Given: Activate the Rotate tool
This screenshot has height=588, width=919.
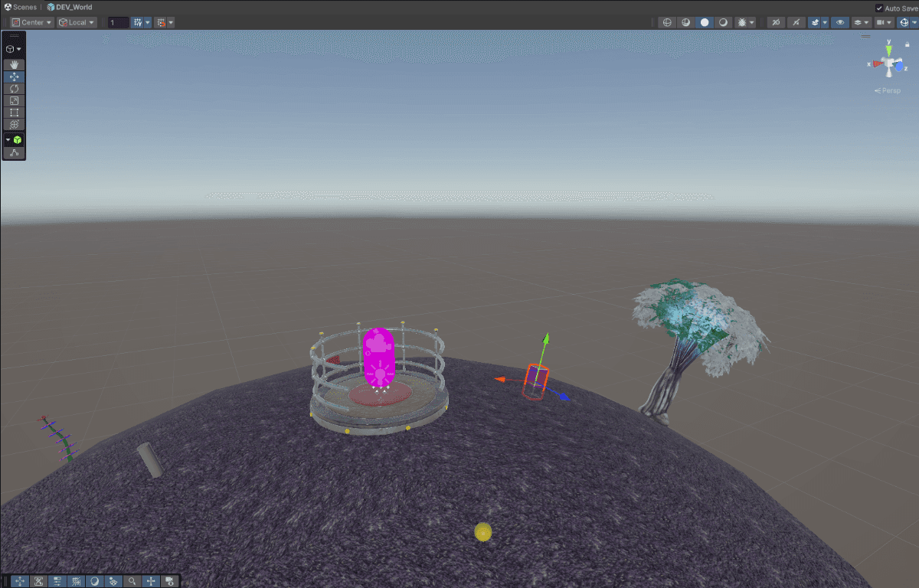Looking at the screenshot, I should tap(14, 88).
